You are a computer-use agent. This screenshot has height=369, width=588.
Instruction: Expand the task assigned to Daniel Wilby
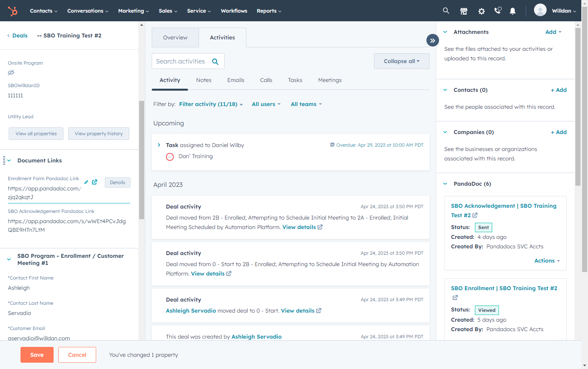[159, 145]
